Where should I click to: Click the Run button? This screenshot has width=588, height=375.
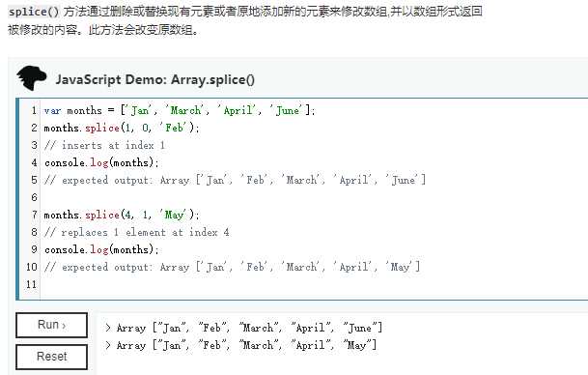tap(51, 325)
